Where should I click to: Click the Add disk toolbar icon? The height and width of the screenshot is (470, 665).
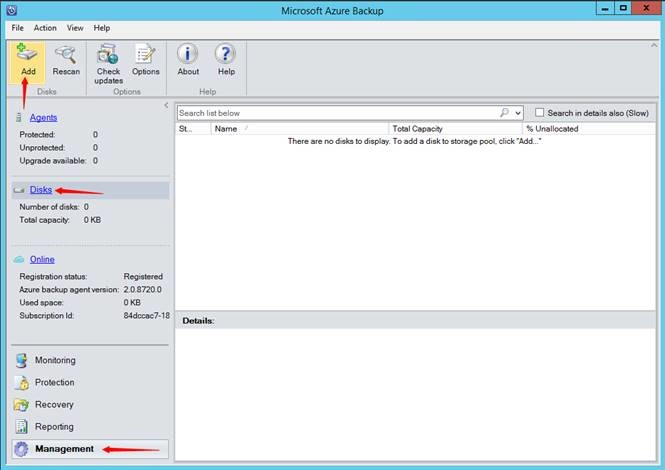(28, 59)
